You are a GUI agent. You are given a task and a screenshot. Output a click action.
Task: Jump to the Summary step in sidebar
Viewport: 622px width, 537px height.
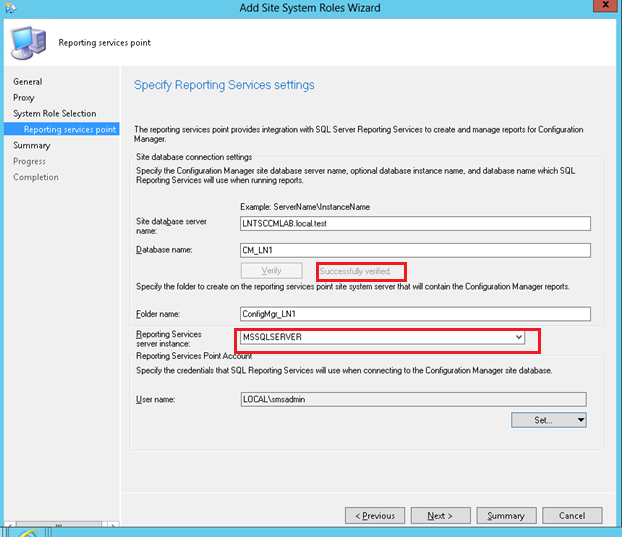click(31, 146)
